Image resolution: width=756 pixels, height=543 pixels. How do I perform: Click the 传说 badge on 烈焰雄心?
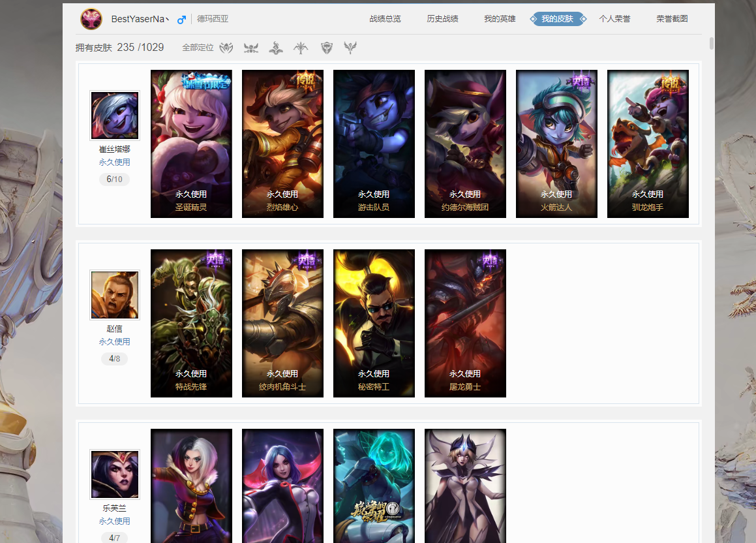point(307,80)
